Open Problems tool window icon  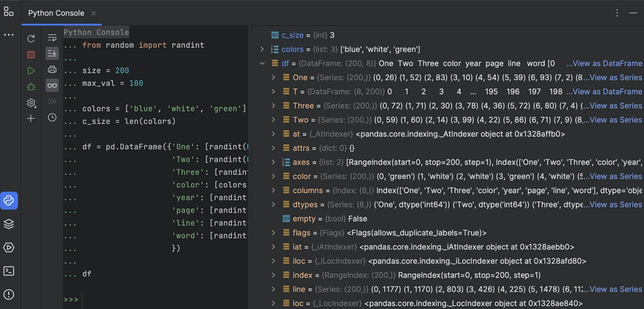coord(9,295)
